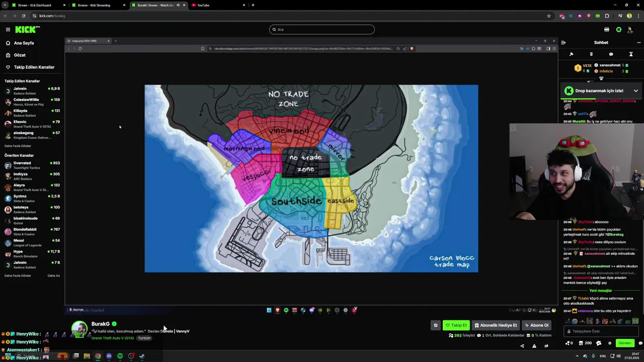Click the speech bubble icon in chat toolbar
The height and width of the screenshot is (362, 644).
click(611, 54)
